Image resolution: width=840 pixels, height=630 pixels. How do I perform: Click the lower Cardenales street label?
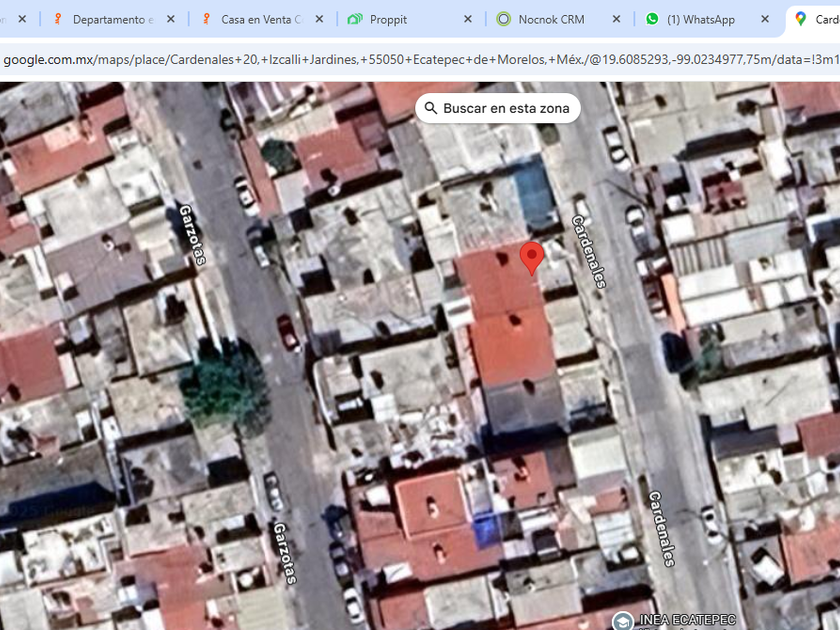click(662, 529)
